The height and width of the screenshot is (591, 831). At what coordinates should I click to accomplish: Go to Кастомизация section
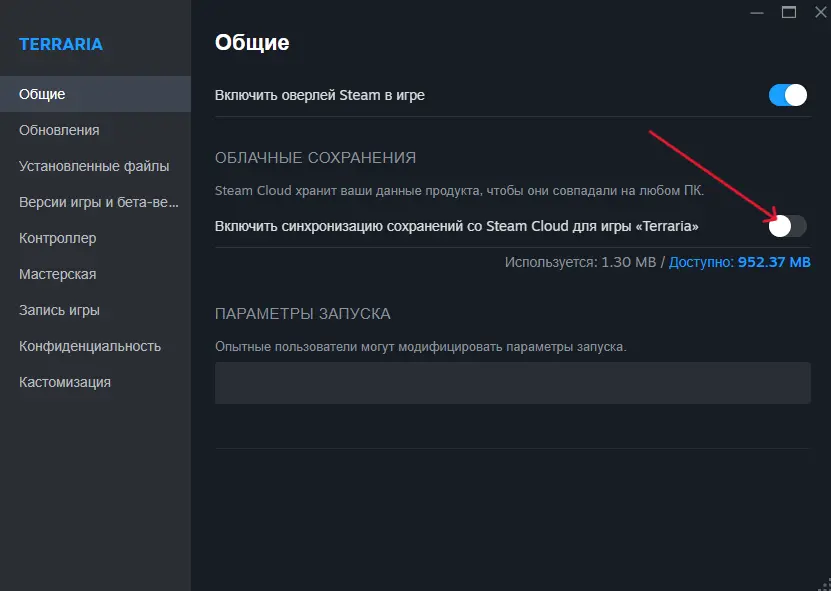click(95, 382)
